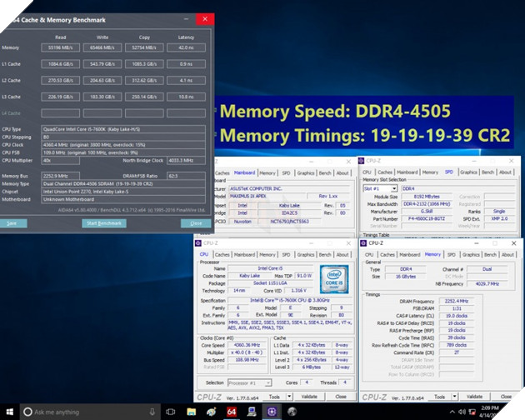Switch to Memory tab in the CPU-Z CPU window
Viewport: 525px width, 420px height.
coord(267,255)
